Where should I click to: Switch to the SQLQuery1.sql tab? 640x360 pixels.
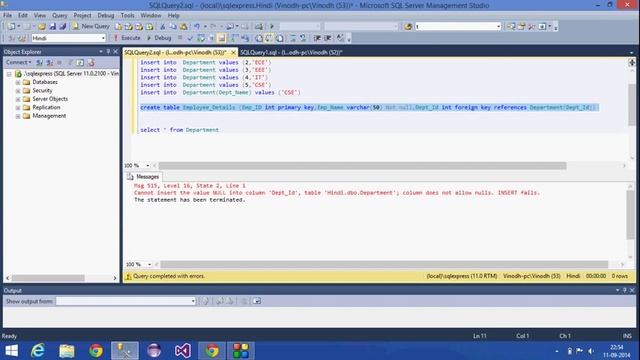pos(291,52)
